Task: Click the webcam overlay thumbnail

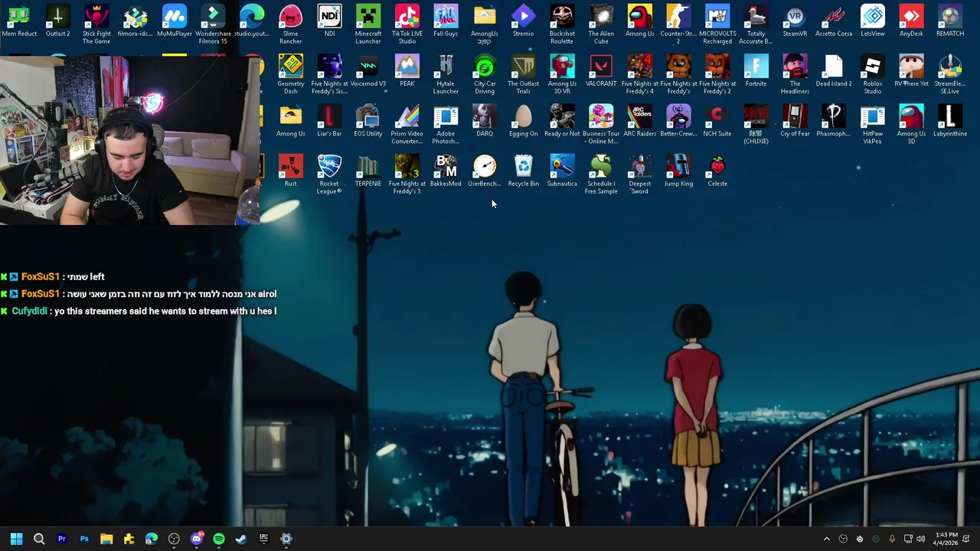Action: point(129,140)
